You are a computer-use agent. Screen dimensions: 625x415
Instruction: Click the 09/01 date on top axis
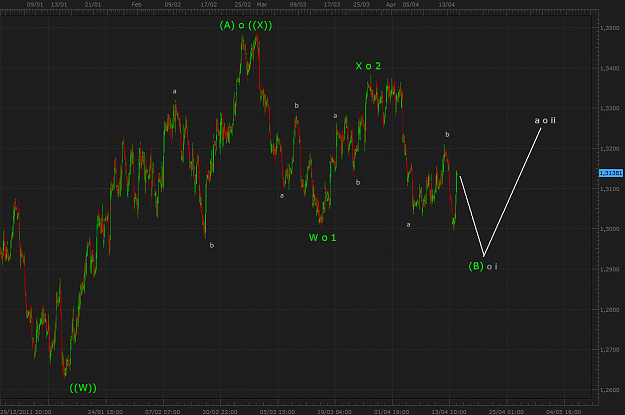(x=35, y=4)
